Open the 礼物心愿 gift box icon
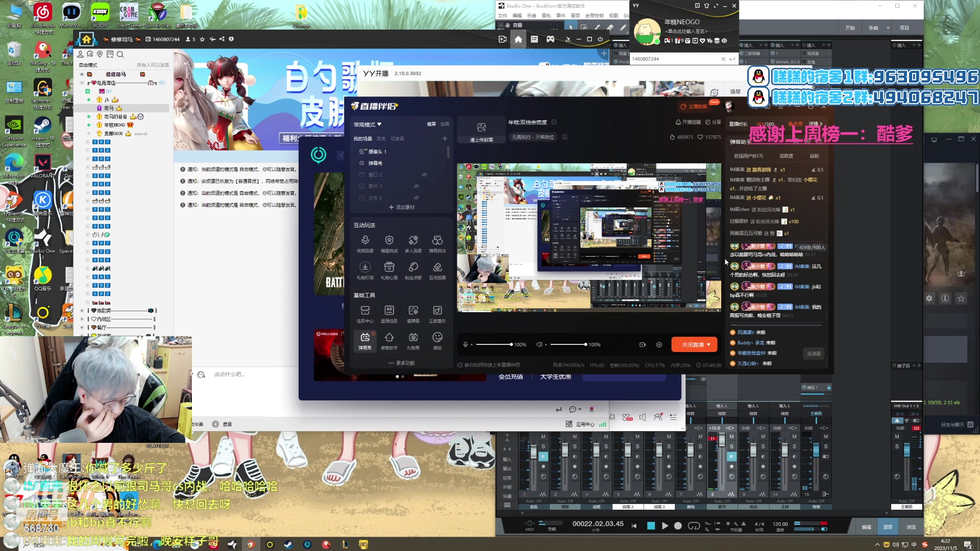The width and height of the screenshot is (980, 551). point(389,270)
